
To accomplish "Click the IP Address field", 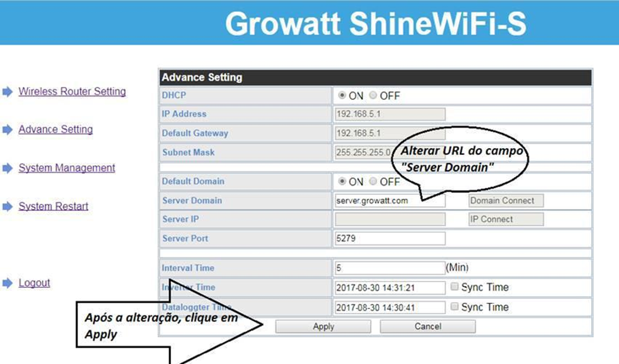I will (x=390, y=114).
